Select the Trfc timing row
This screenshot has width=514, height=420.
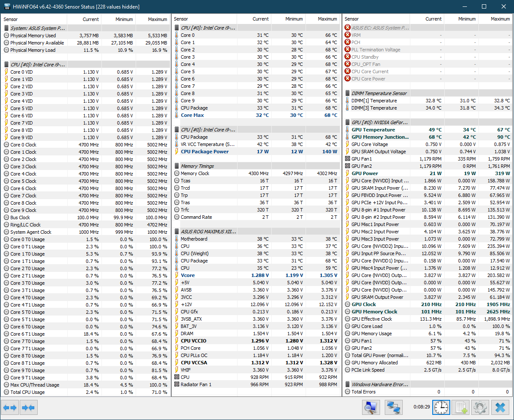click(x=256, y=210)
